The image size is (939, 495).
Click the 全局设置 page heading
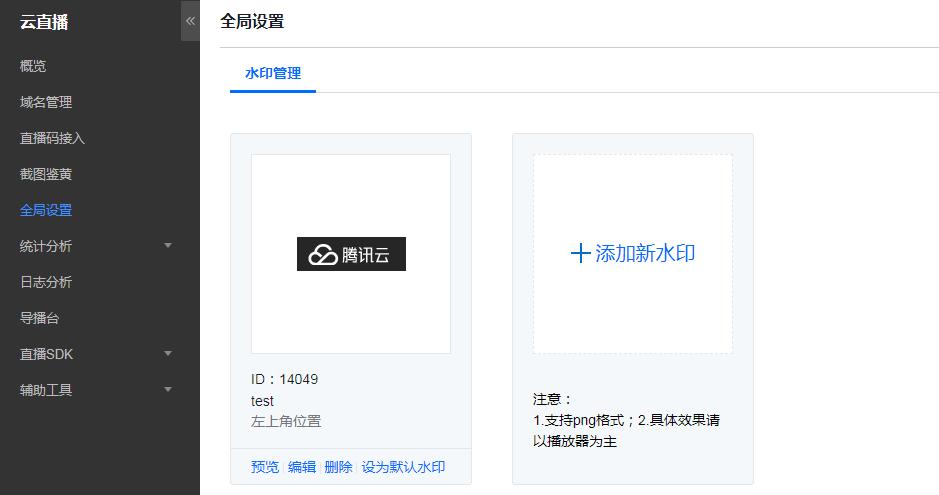(252, 22)
